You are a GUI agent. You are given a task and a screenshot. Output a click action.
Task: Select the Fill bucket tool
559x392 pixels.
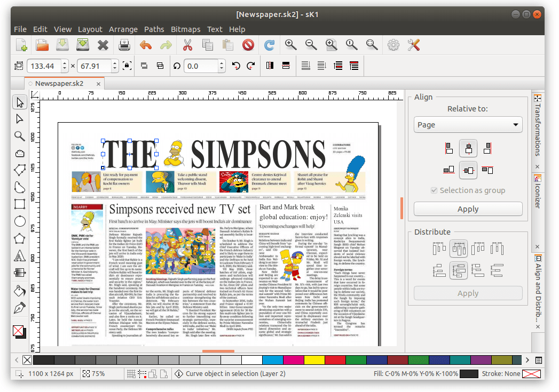tap(20, 291)
